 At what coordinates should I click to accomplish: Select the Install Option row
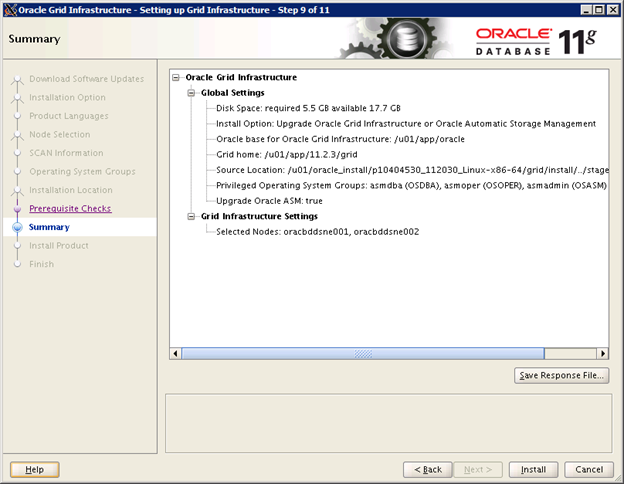(x=406, y=124)
